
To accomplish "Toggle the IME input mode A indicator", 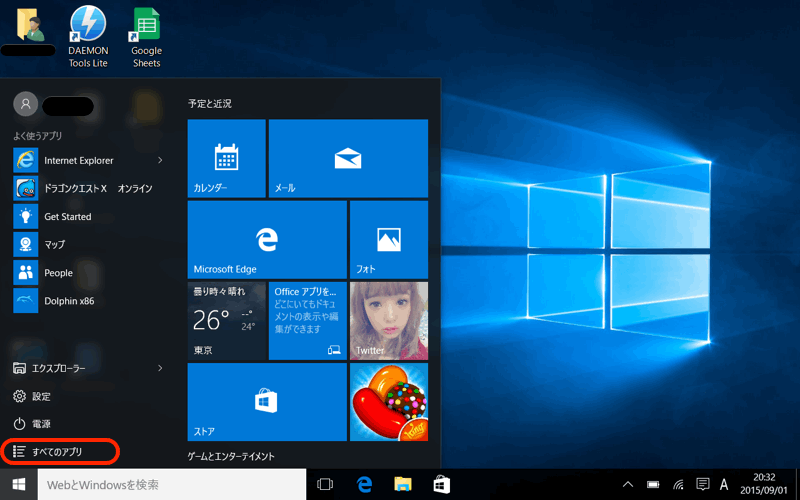I will 724,485.
